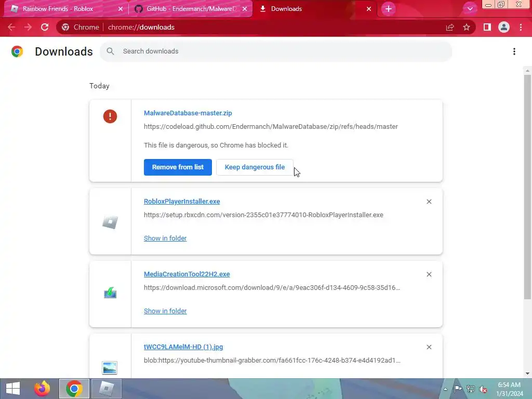The height and width of the screenshot is (399, 532).
Task: Remove tWCC9LAMelM-HD (1).jpg from the list
Action: click(429, 347)
